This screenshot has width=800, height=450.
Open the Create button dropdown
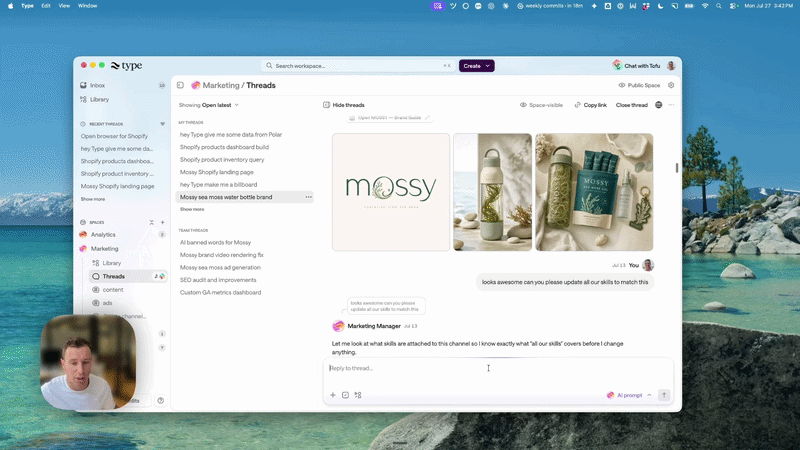pyautogui.click(x=477, y=66)
